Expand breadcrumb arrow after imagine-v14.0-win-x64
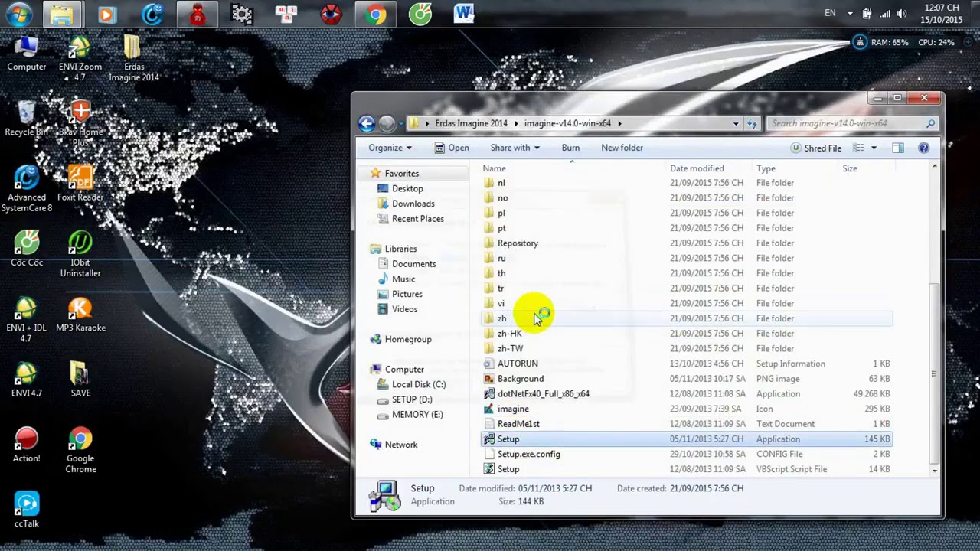This screenshot has height=551, width=980. coord(619,123)
